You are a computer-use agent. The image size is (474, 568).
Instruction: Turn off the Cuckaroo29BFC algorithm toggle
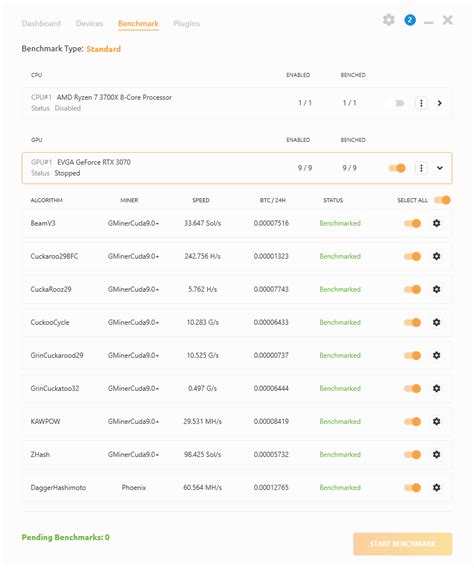(x=412, y=256)
